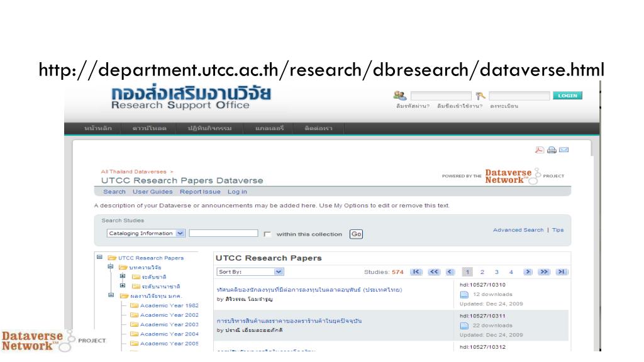Open the Sort By dropdown

point(250,271)
